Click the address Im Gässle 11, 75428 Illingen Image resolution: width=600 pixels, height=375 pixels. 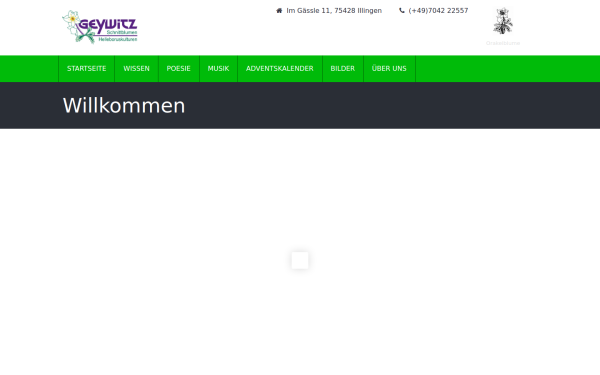334,11
